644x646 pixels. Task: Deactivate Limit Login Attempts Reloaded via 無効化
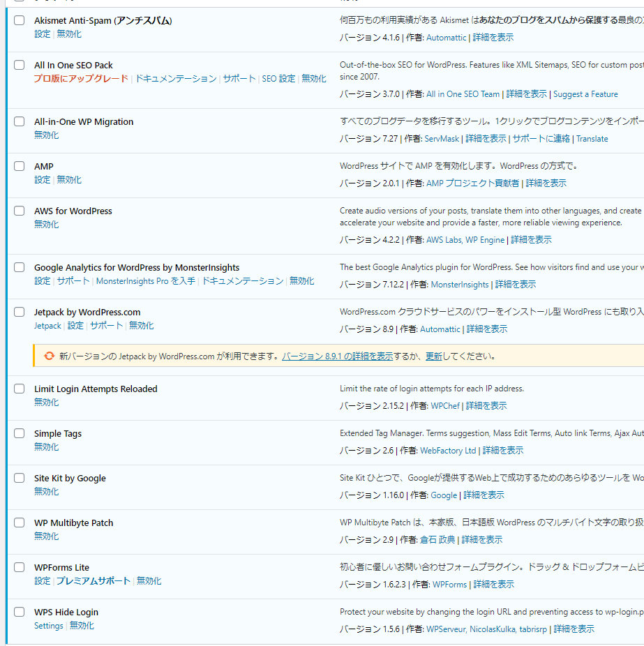pyautogui.click(x=46, y=402)
